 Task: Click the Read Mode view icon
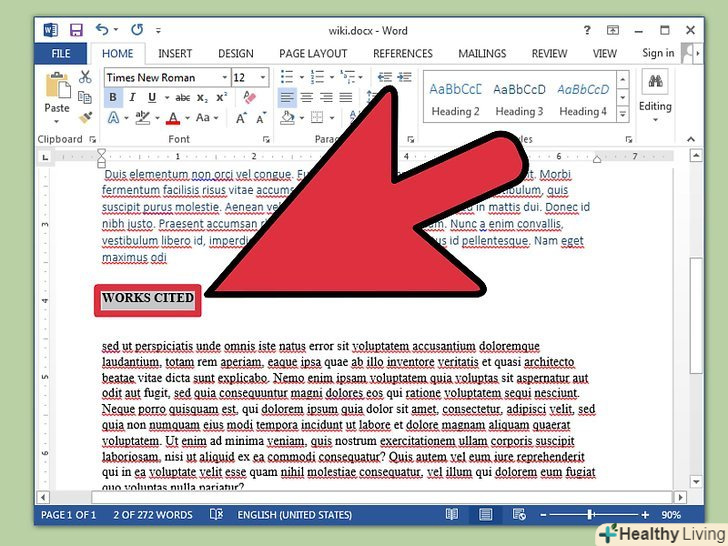(x=452, y=514)
